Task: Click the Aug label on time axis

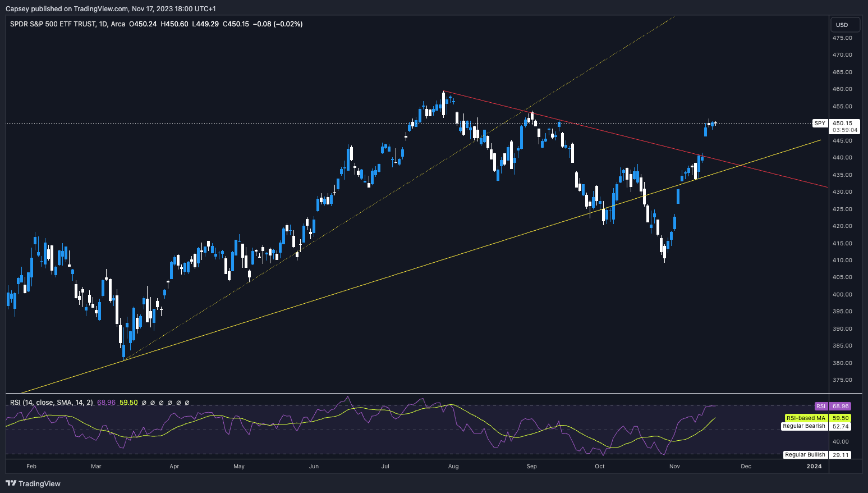Action: pyautogui.click(x=453, y=466)
